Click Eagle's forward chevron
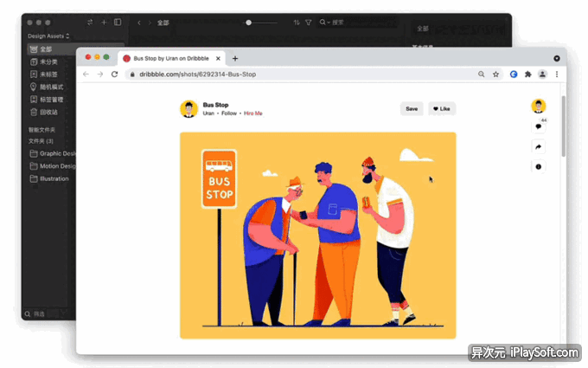 click(150, 23)
